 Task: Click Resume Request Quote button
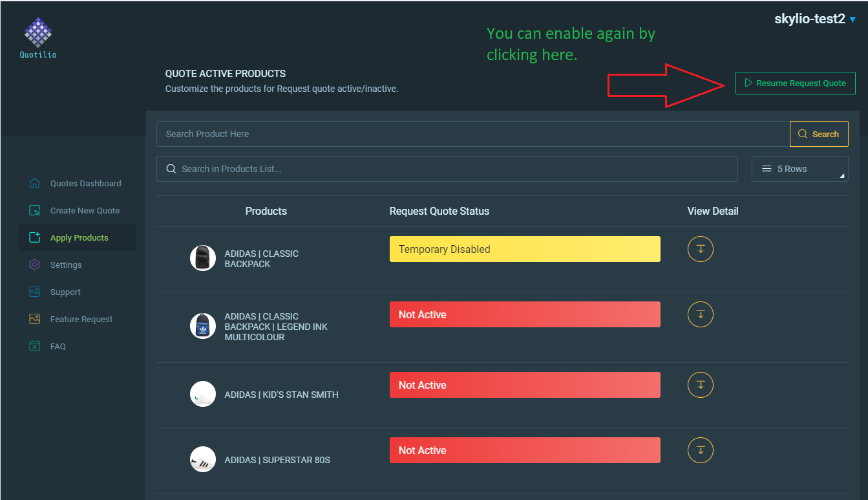point(795,83)
